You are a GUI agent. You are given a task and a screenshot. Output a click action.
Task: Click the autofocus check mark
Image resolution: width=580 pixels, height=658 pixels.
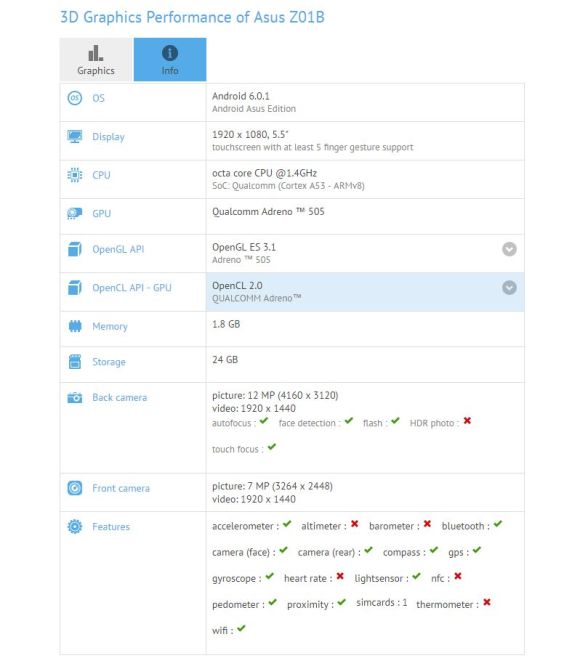pyautogui.click(x=264, y=421)
